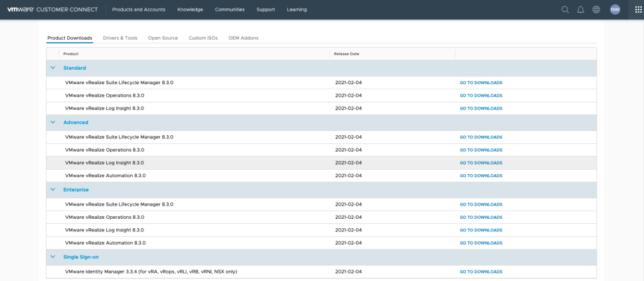Go to downloads for Advanced vRealize Automation 8.3.0
The width and height of the screenshot is (644, 281).
pos(480,175)
